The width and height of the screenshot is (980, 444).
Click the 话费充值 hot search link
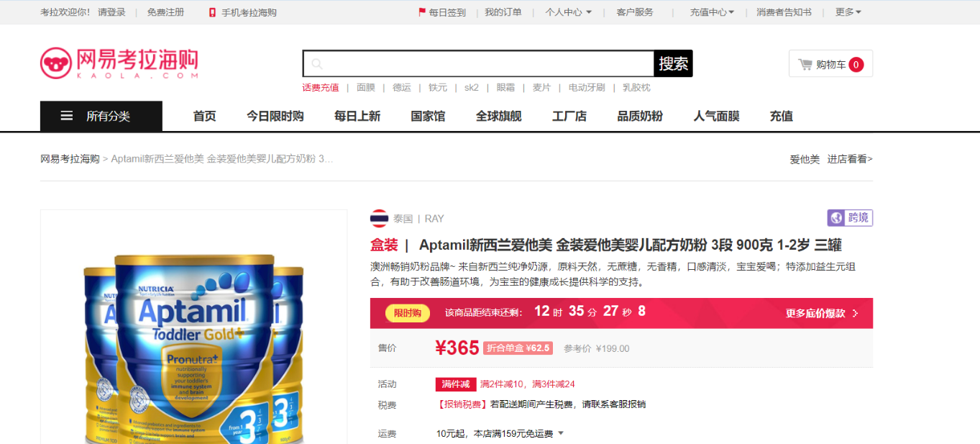coord(321,88)
